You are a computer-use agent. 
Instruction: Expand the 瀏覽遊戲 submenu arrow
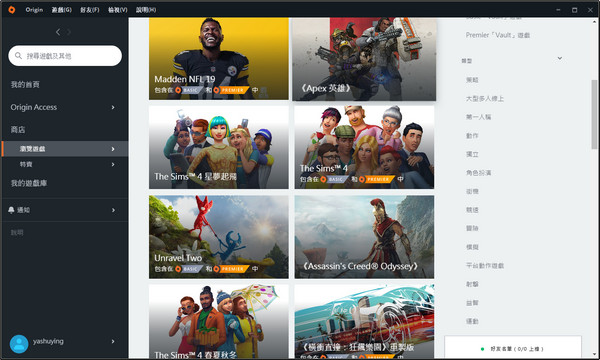tap(113, 149)
